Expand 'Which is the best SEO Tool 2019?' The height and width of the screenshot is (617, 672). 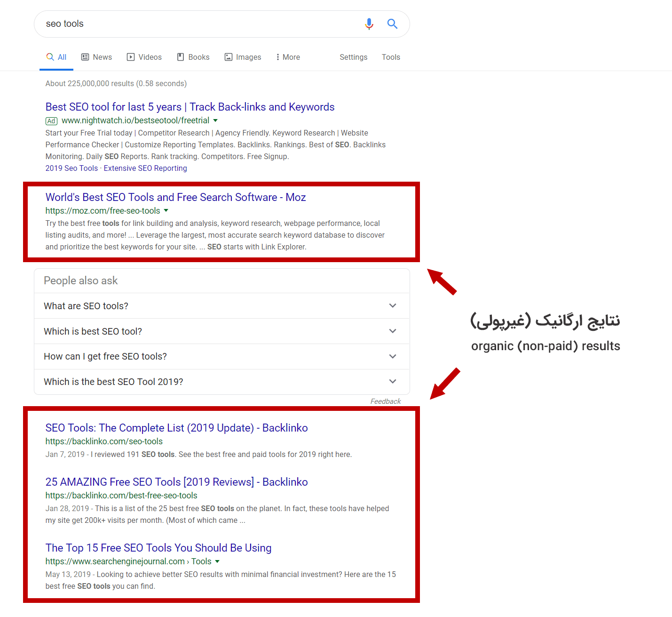tap(222, 382)
